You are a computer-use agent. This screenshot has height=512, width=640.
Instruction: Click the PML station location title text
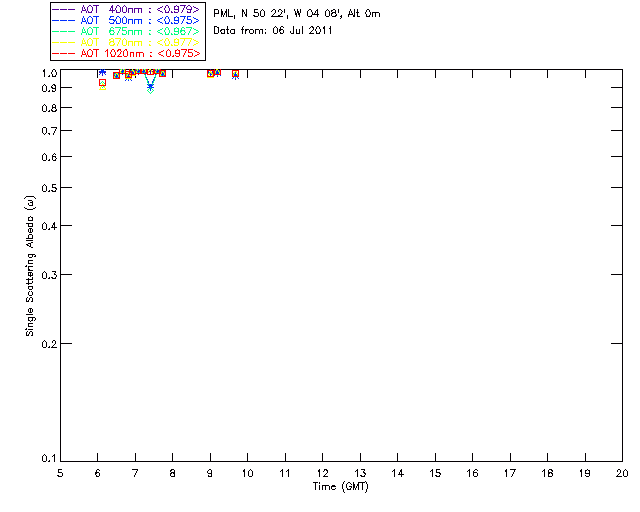[x=297, y=13]
